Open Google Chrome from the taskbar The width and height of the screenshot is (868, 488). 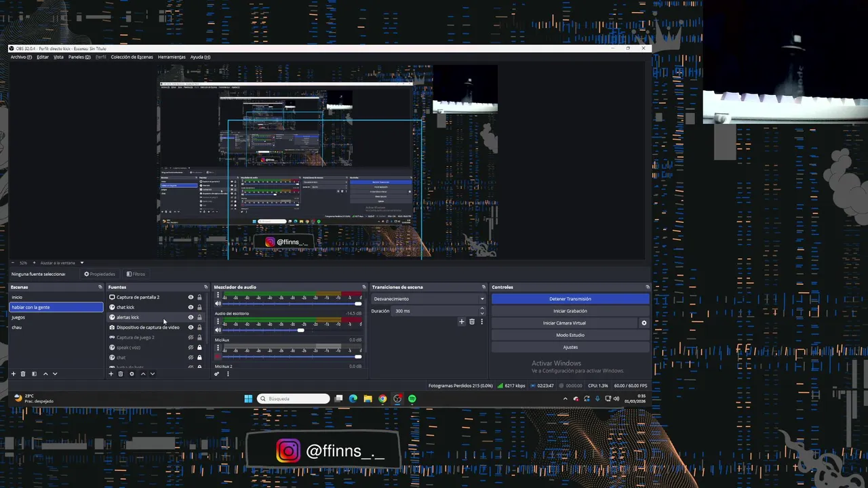click(x=382, y=399)
